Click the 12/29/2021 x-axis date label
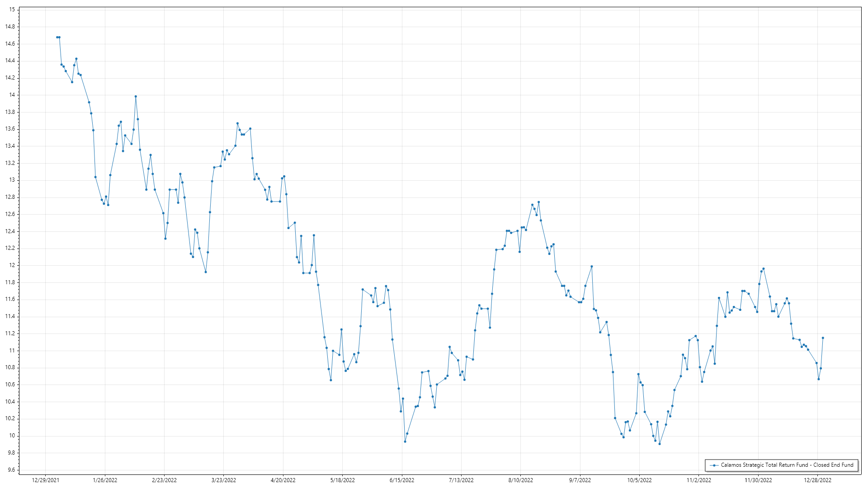This screenshot has height=488, width=868. pos(45,480)
